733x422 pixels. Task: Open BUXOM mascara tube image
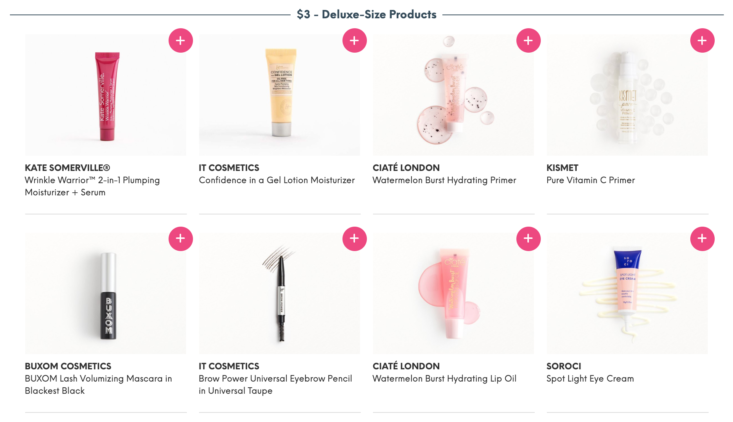[105, 293]
